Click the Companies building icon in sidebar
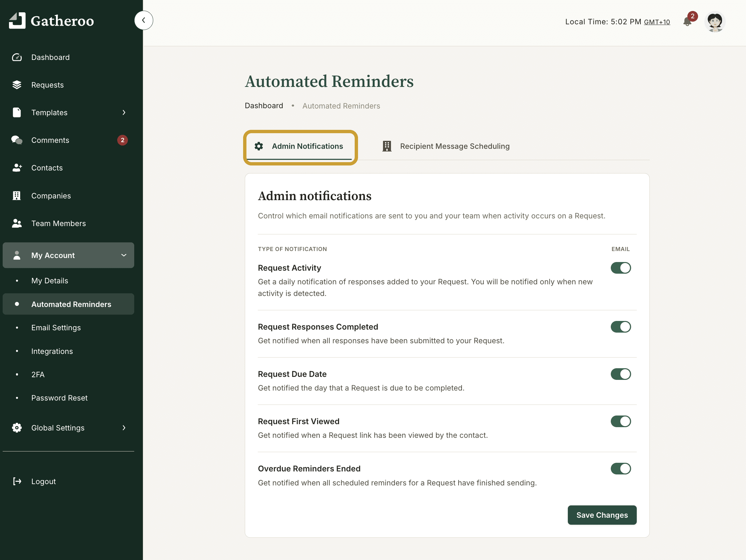Screen dimensions: 746x560 click(17, 195)
